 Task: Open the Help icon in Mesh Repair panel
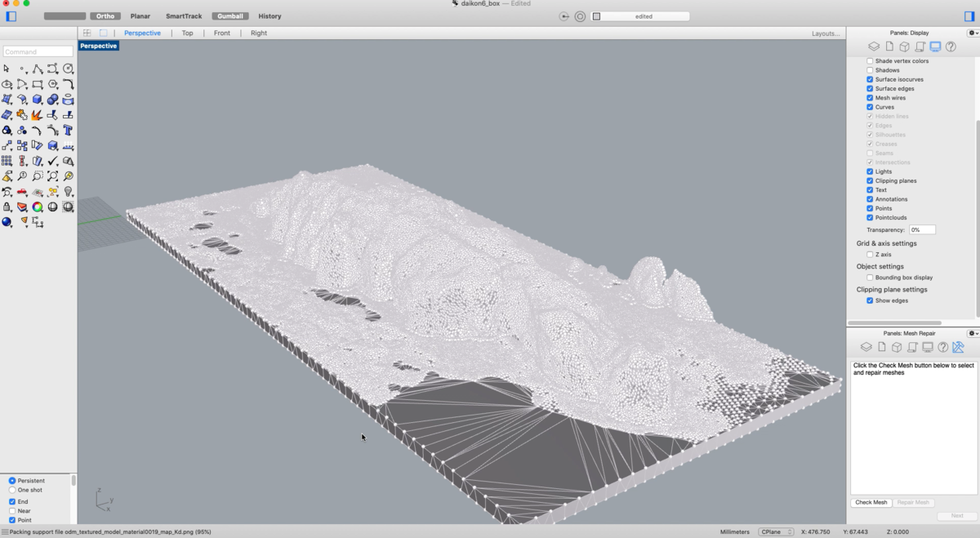point(942,347)
